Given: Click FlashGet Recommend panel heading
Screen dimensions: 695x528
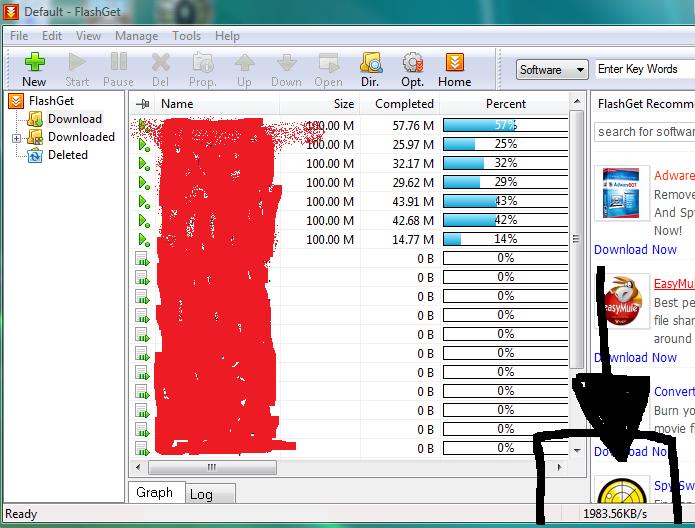Looking at the screenshot, I should [x=646, y=104].
